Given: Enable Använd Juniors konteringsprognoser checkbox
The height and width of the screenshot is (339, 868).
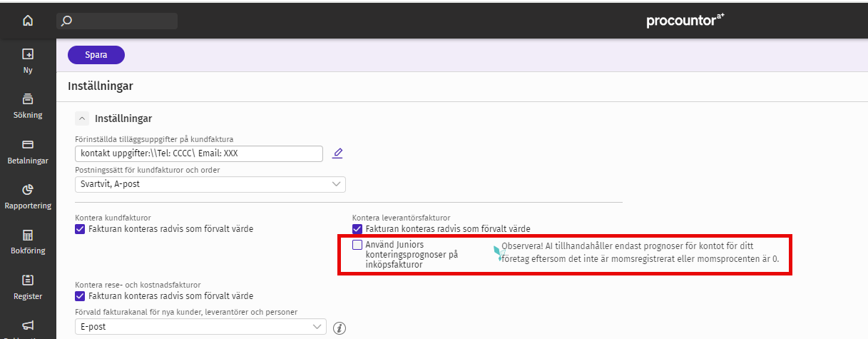Looking at the screenshot, I should point(357,245).
